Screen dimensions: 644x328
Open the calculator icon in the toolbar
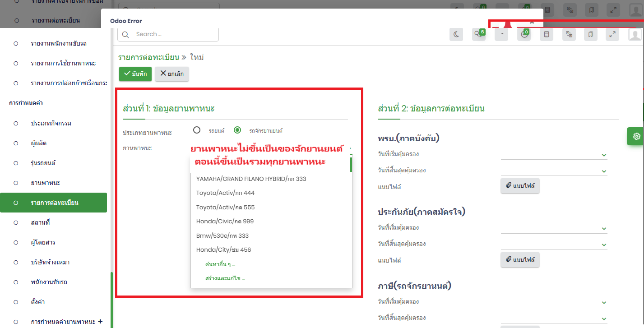click(547, 34)
